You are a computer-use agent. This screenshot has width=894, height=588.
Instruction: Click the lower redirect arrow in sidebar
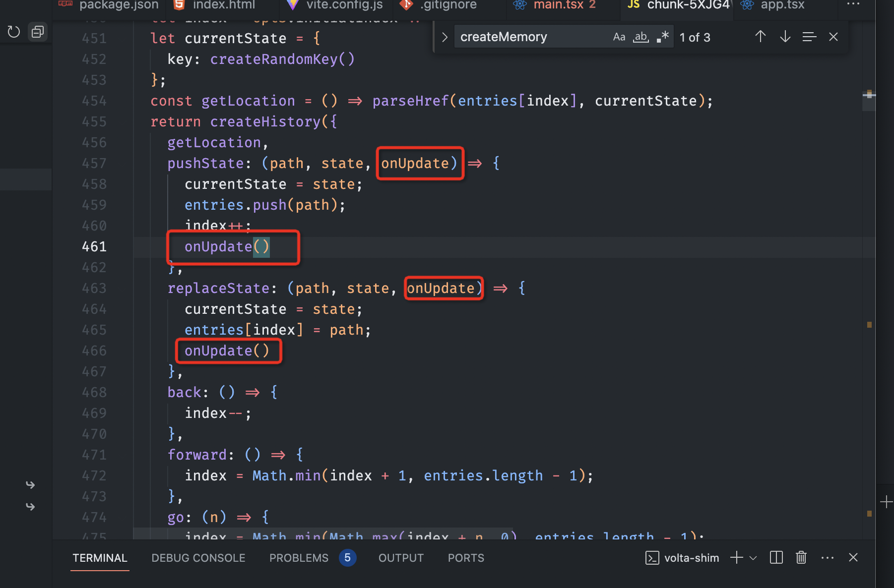(x=30, y=506)
